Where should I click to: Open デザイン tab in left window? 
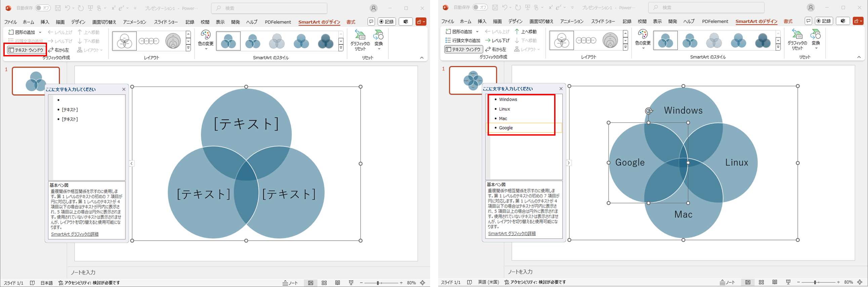click(x=78, y=22)
